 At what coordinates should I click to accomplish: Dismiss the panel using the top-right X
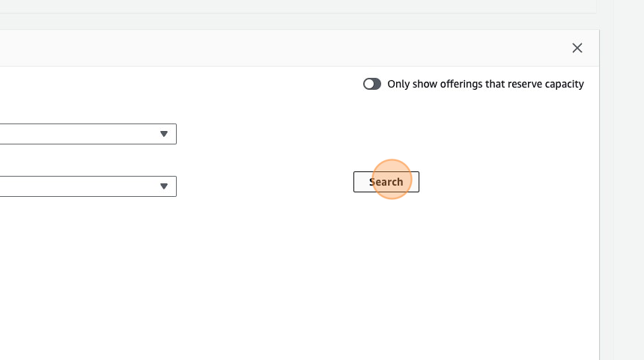point(577,48)
